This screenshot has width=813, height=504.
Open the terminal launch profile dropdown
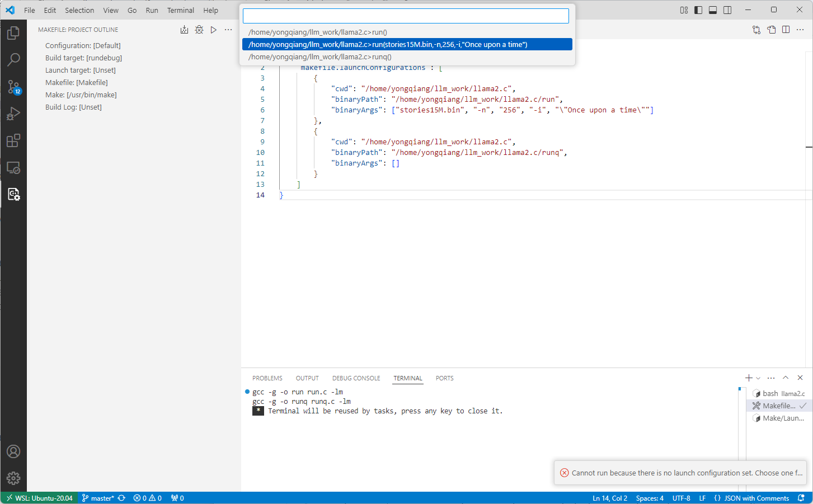pos(758,378)
